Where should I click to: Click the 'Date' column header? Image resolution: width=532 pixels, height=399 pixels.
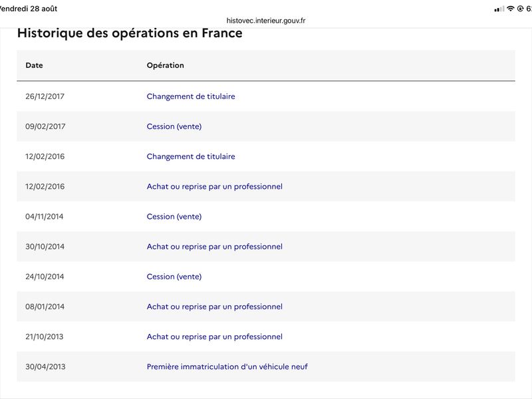35,65
